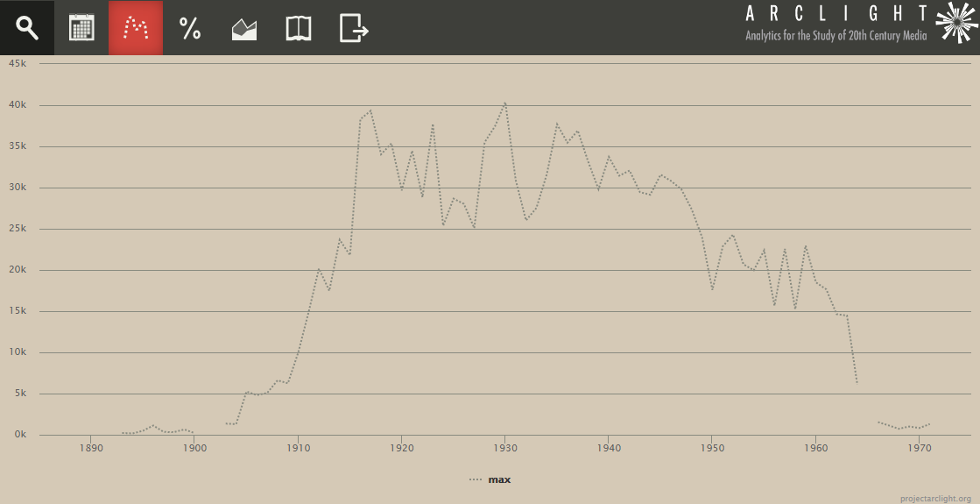Viewport: 980px width, 504px height.
Task: Select the area chart view icon
Action: pos(244,28)
